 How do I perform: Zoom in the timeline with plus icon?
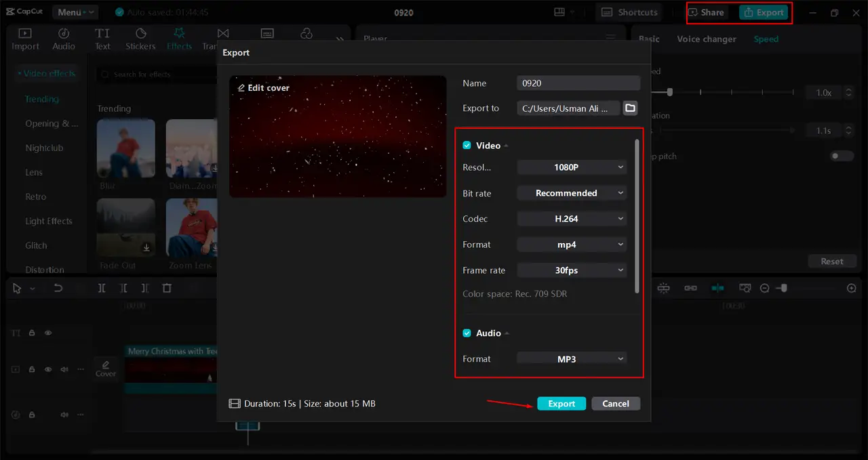[852, 288]
